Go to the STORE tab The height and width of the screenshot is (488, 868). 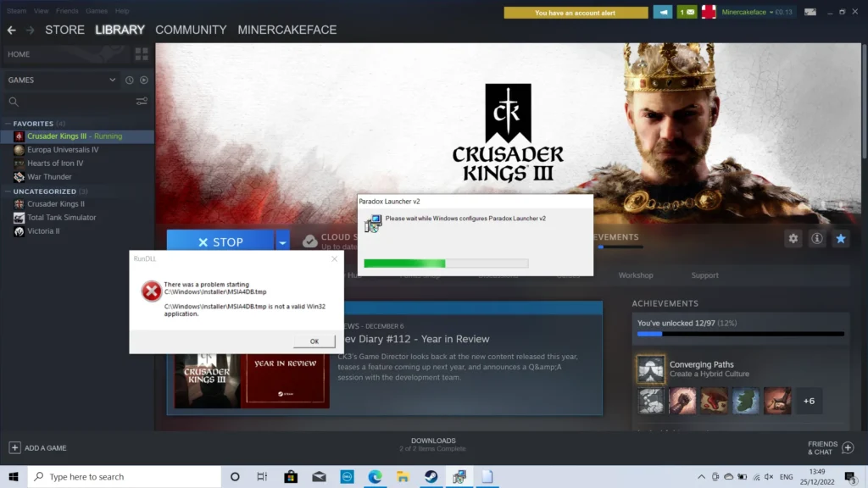click(64, 30)
